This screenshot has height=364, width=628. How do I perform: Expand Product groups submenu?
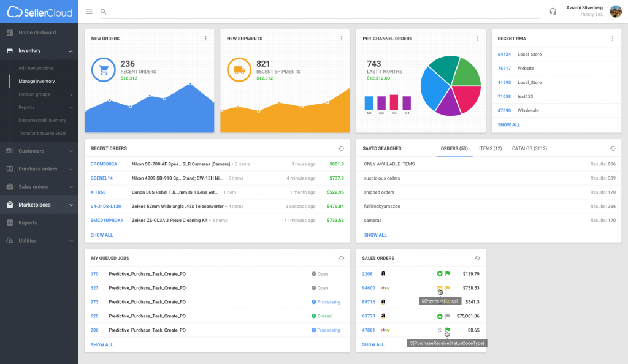[x=71, y=94]
